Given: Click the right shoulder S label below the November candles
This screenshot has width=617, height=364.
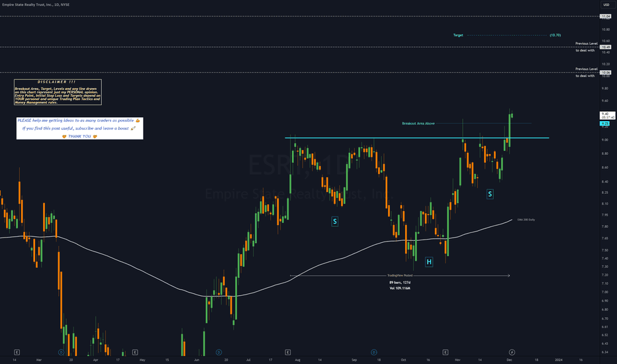Looking at the screenshot, I should point(490,194).
